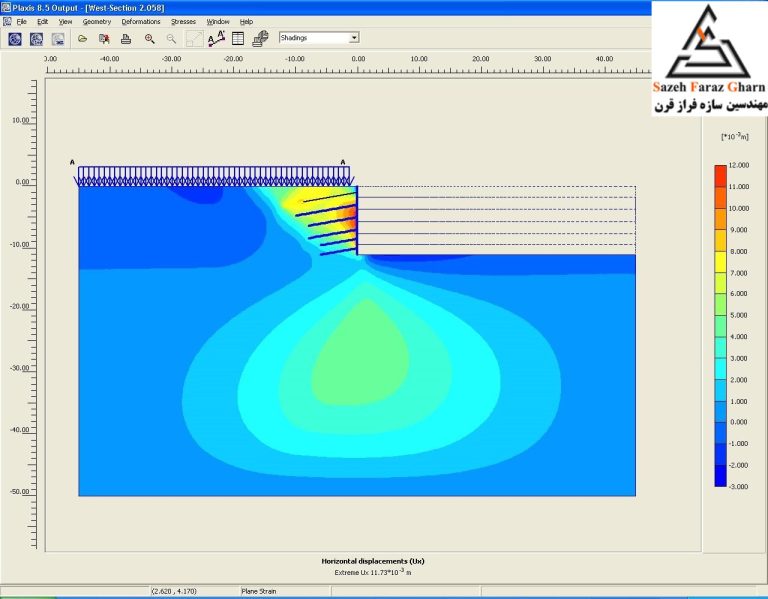Select the cross-section A-A' tool

(216, 39)
